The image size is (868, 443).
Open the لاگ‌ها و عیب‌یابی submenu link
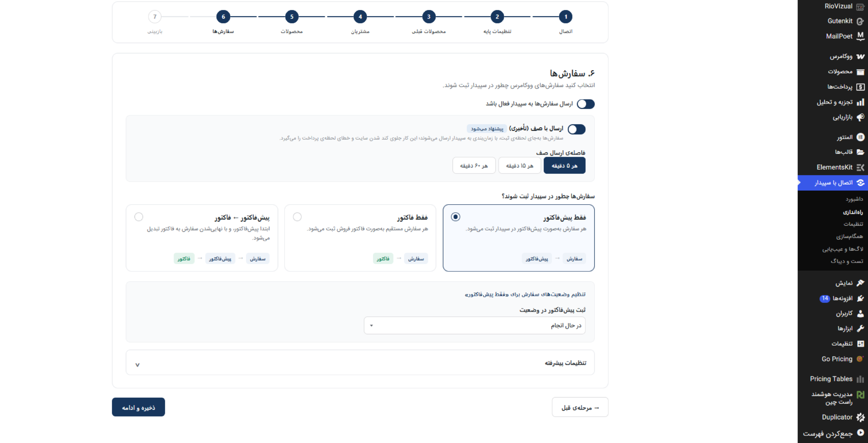[x=843, y=249]
